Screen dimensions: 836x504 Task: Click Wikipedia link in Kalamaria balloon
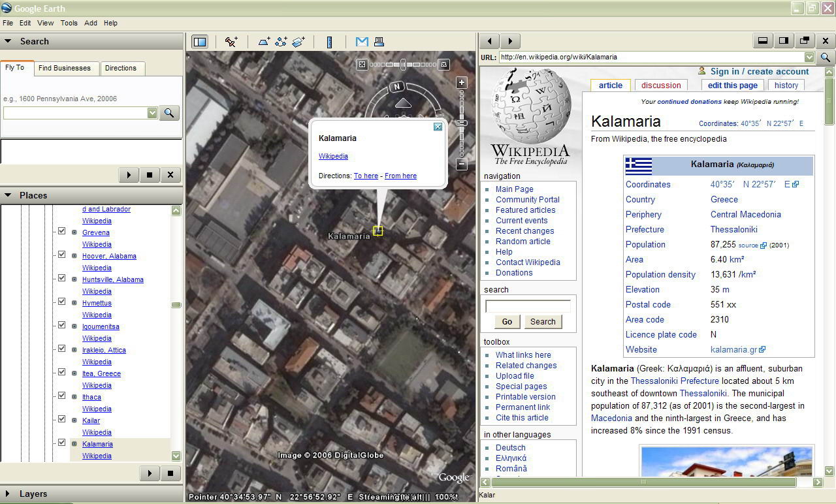click(333, 156)
